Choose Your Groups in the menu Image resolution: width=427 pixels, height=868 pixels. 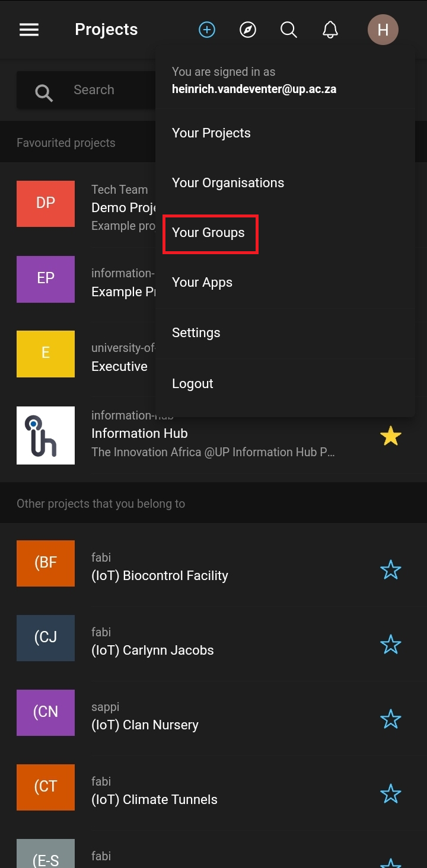tap(208, 233)
